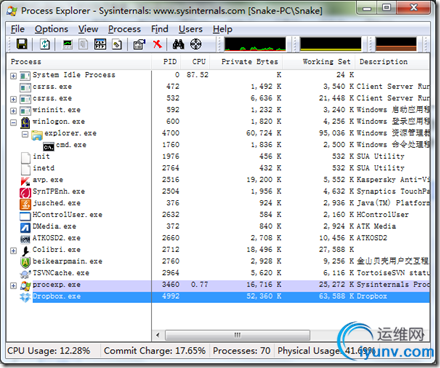Click the avp.exe Kaspersky icon
Image resolution: width=440 pixels, height=368 pixels.
[25, 180]
